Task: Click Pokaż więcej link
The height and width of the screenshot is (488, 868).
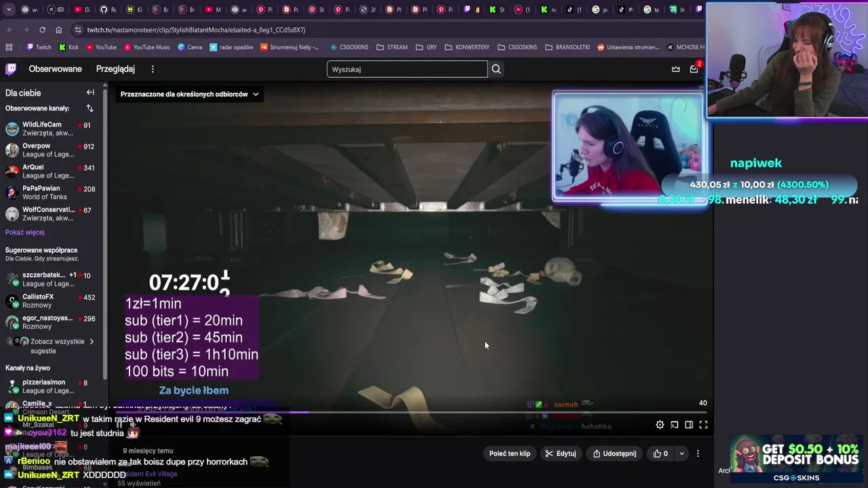Action: coord(24,232)
